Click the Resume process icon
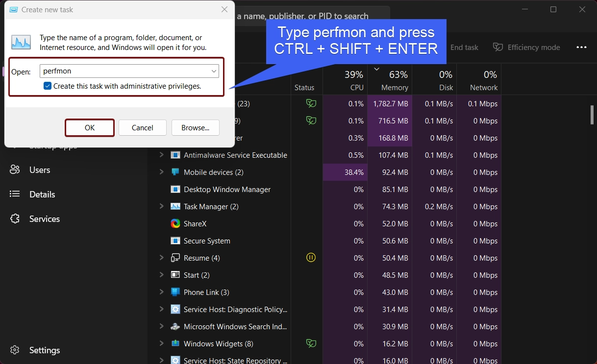This screenshot has height=364, width=597. [x=175, y=258]
